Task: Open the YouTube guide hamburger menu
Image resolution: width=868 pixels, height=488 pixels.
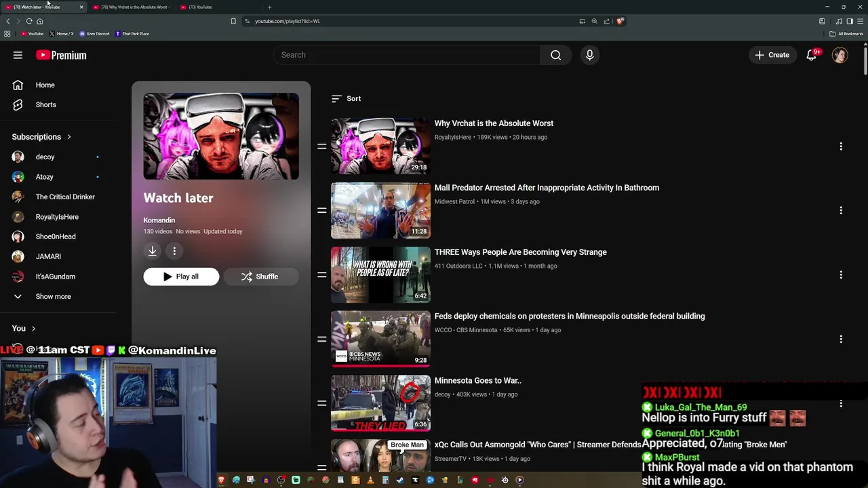Action: (x=18, y=55)
